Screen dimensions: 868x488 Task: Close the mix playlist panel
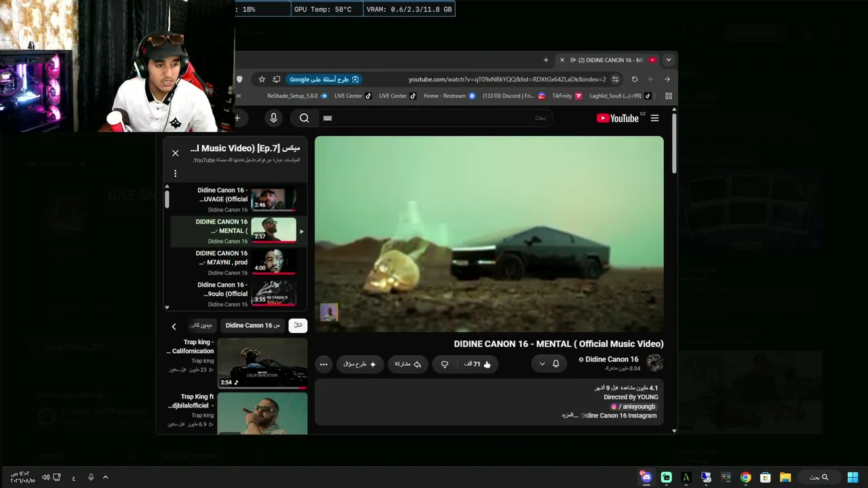(x=175, y=153)
